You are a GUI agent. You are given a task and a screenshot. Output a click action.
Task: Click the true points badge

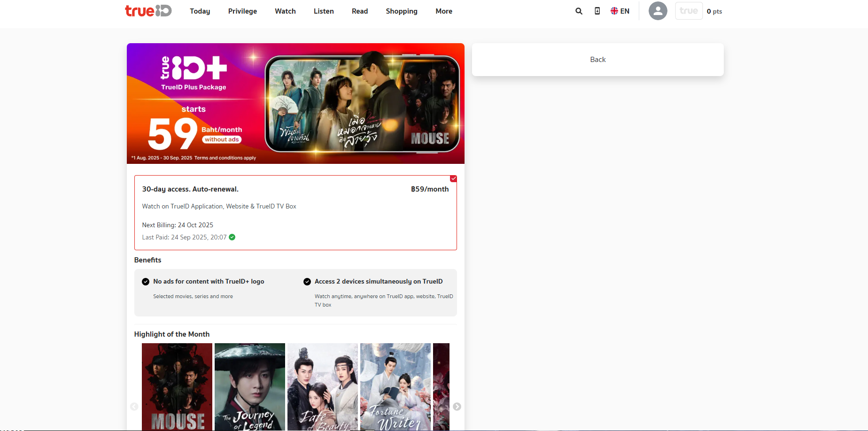pos(689,11)
